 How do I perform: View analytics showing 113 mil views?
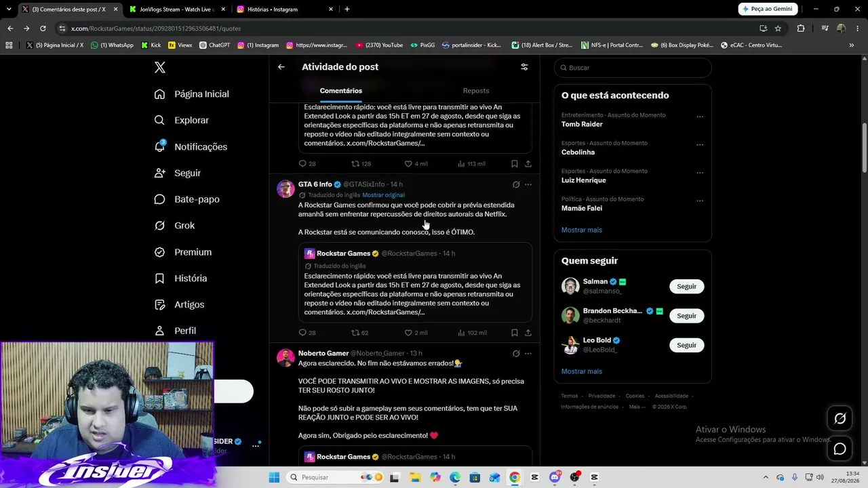471,163
